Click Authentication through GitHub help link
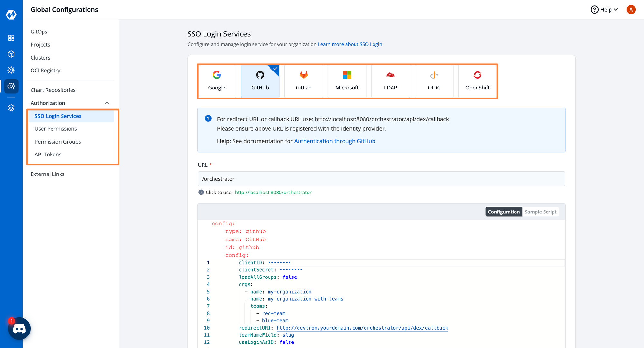The height and width of the screenshot is (348, 644). [334, 141]
